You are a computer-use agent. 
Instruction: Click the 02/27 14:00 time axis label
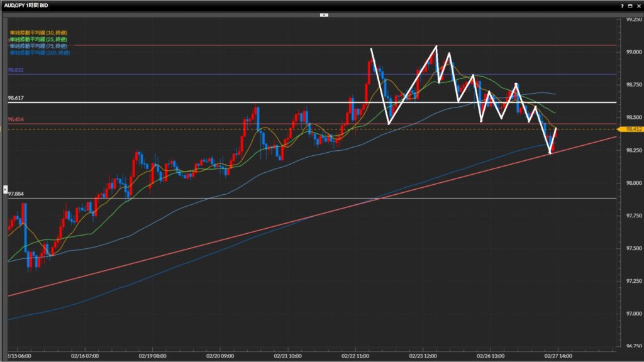pyautogui.click(x=555, y=355)
